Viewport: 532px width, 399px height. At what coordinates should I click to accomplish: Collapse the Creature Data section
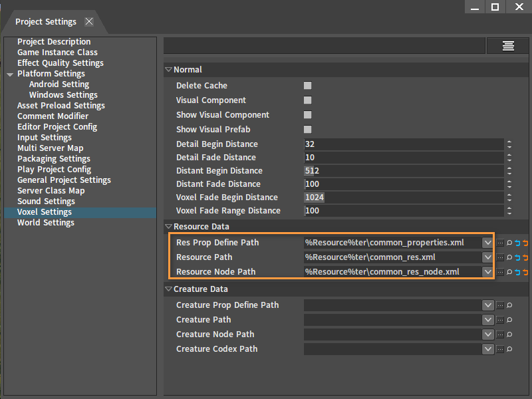[x=168, y=289]
